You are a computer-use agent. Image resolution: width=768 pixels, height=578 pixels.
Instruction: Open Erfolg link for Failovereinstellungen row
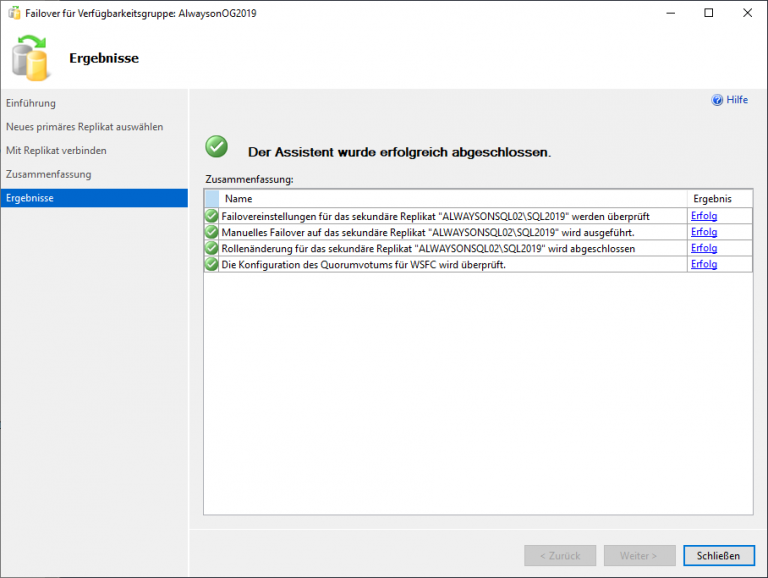tap(704, 216)
